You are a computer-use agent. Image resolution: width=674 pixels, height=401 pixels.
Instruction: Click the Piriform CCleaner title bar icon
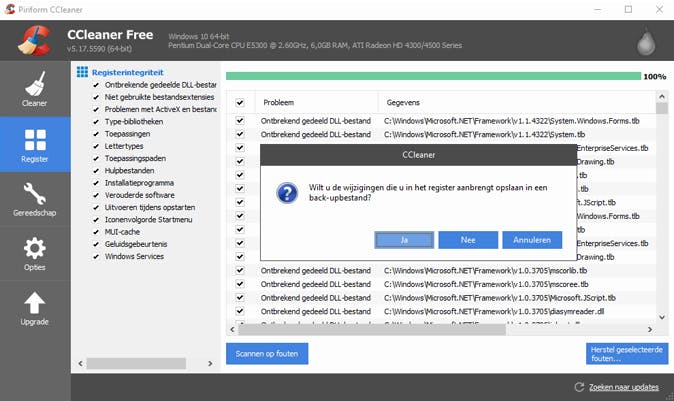tap(9, 9)
